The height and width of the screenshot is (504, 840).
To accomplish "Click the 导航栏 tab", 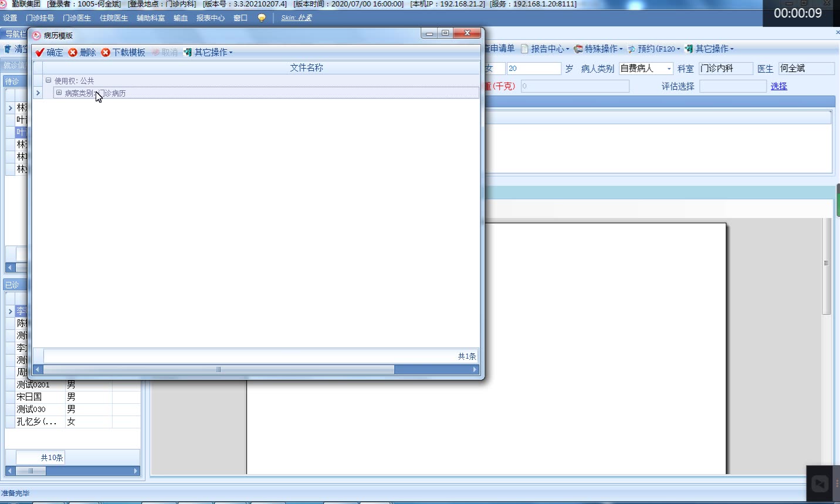I will (15, 34).
